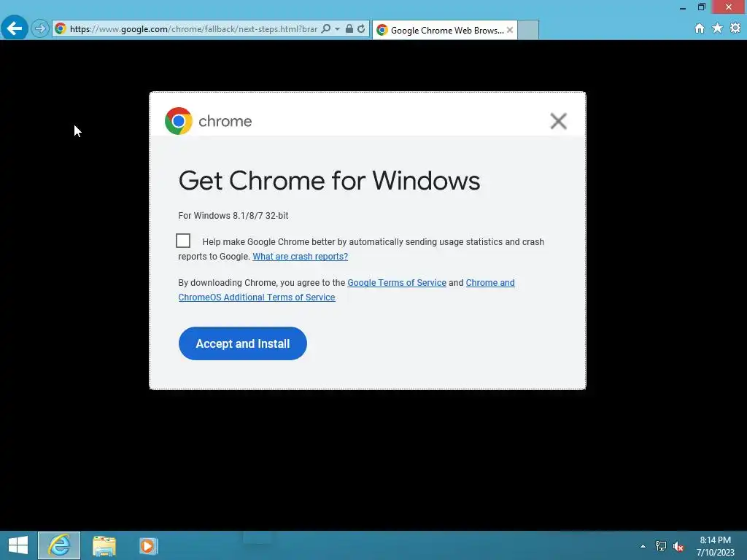Image resolution: width=747 pixels, height=560 pixels.
Task: Click the Accept and Install button
Action: [242, 343]
